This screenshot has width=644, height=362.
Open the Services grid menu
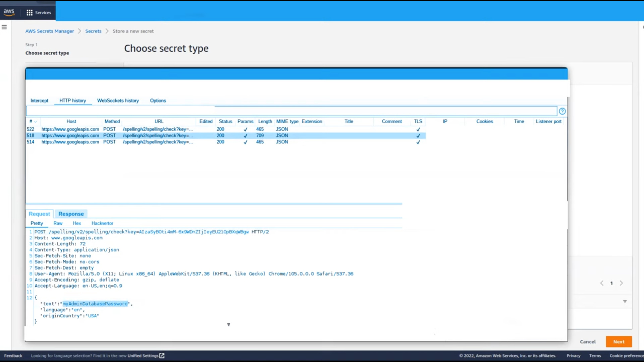tap(39, 12)
